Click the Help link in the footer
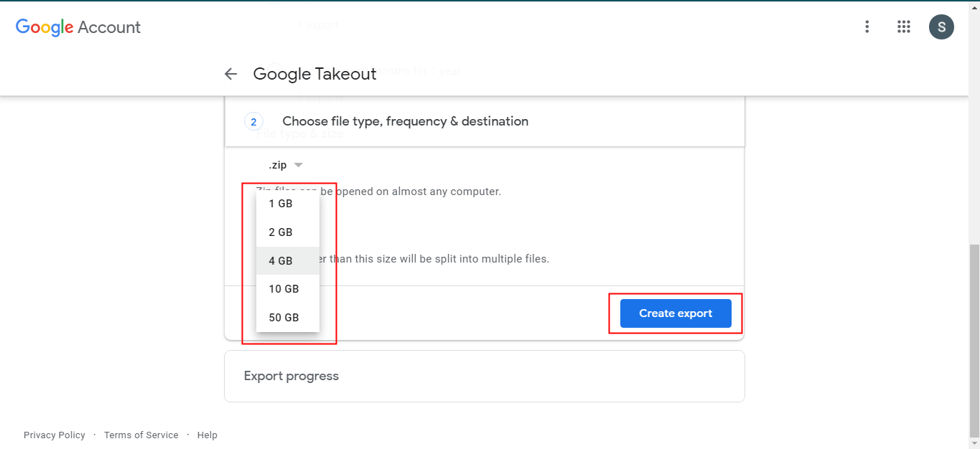980x449 pixels. [x=207, y=435]
